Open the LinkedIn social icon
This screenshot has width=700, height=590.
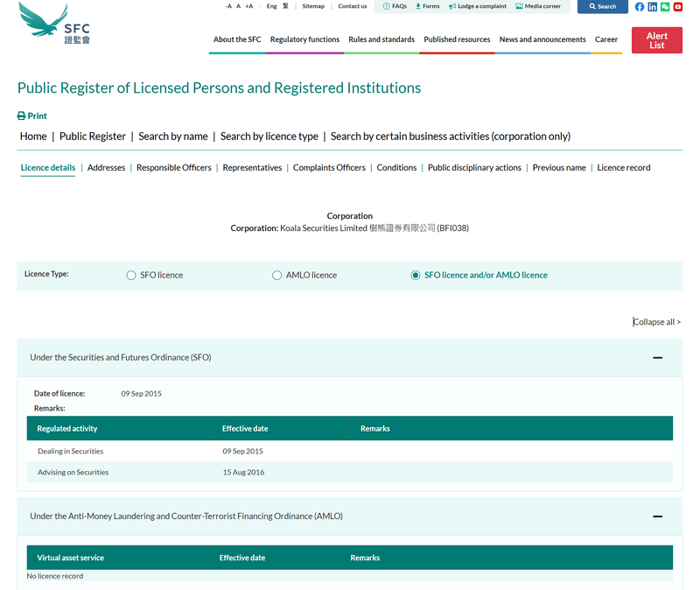(652, 7)
